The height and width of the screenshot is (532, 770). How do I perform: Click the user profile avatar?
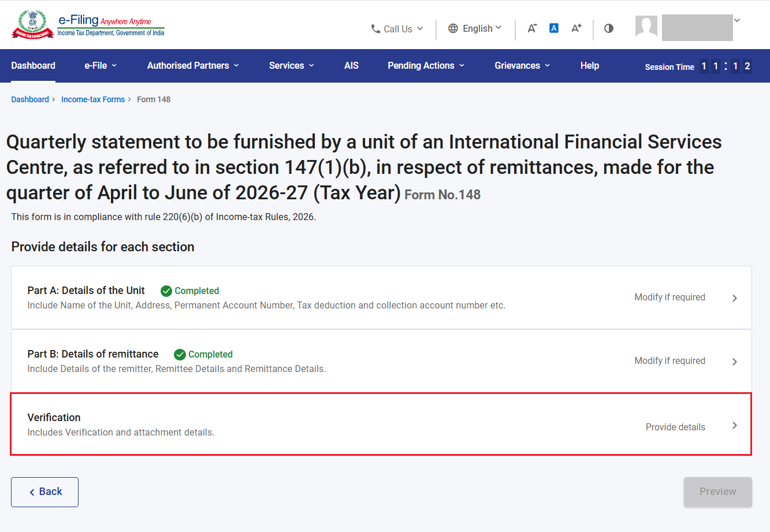[x=646, y=27]
